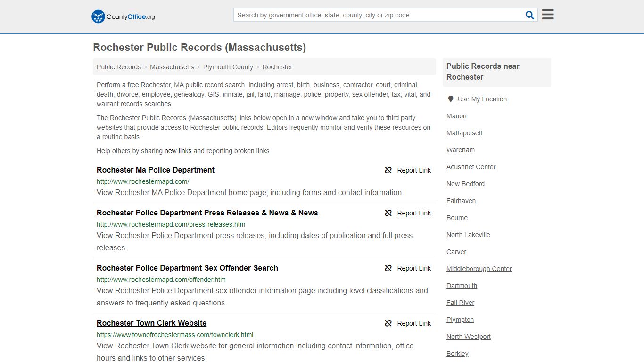
Task: Go to Mattapoisett public records
Action: (x=464, y=133)
